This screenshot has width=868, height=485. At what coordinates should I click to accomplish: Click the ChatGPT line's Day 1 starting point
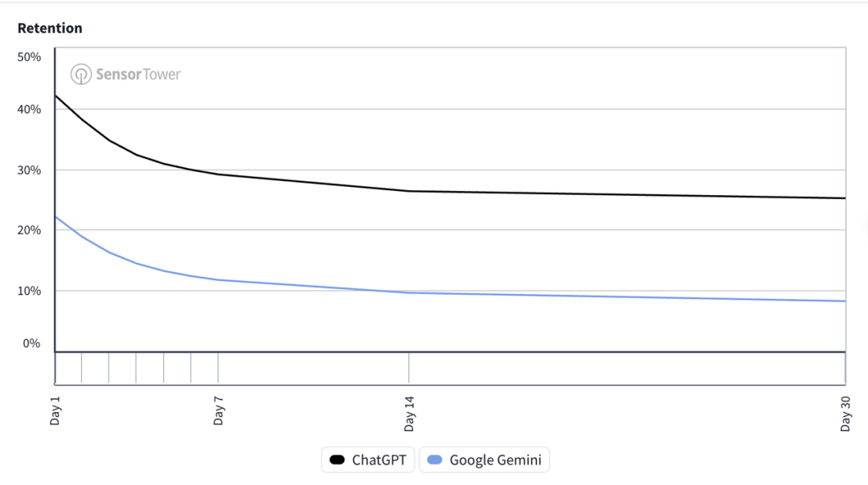tap(55, 96)
